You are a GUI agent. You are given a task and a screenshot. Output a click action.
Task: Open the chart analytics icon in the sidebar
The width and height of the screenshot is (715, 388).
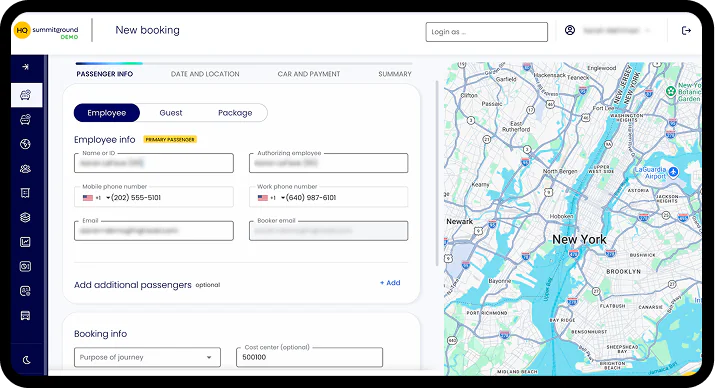pos(26,242)
